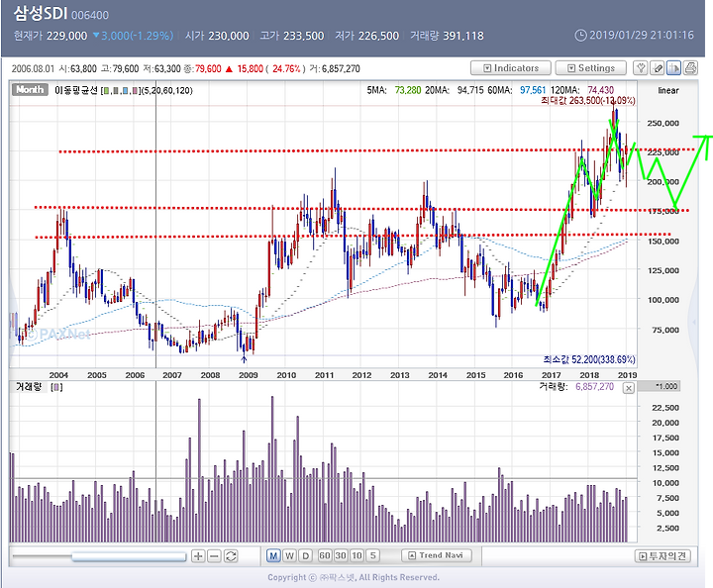Click the lightbulb tip icon

[641, 68]
